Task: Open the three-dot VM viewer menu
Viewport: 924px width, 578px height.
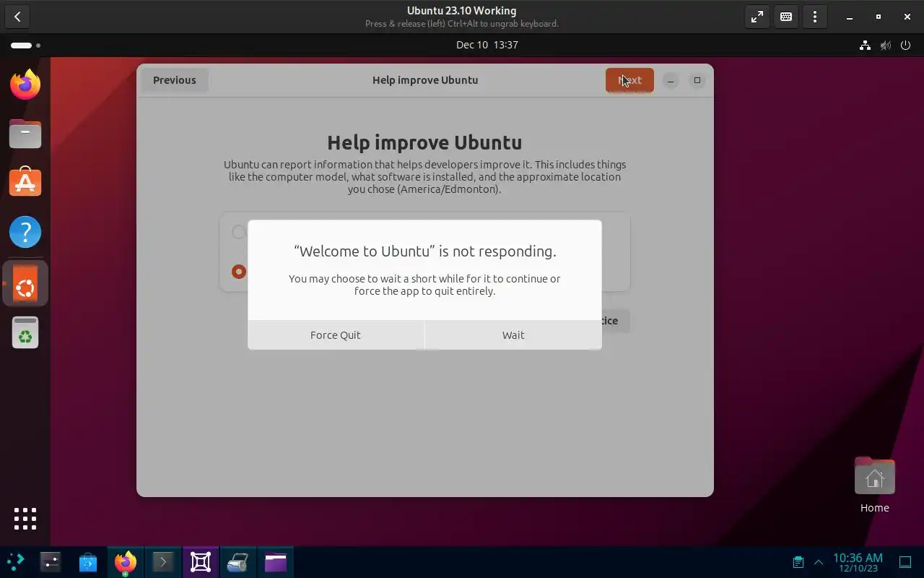Action: [x=815, y=17]
